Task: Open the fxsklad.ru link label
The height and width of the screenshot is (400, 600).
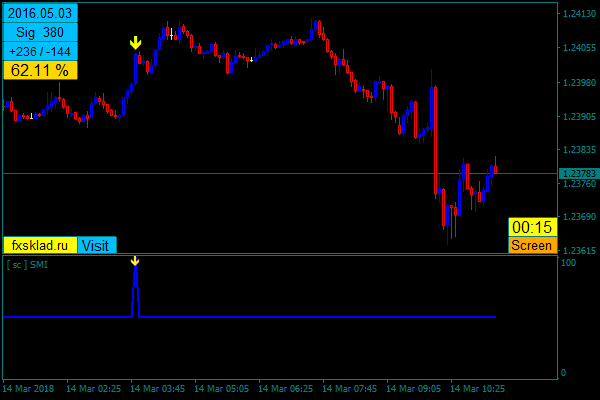Action: pyautogui.click(x=40, y=245)
